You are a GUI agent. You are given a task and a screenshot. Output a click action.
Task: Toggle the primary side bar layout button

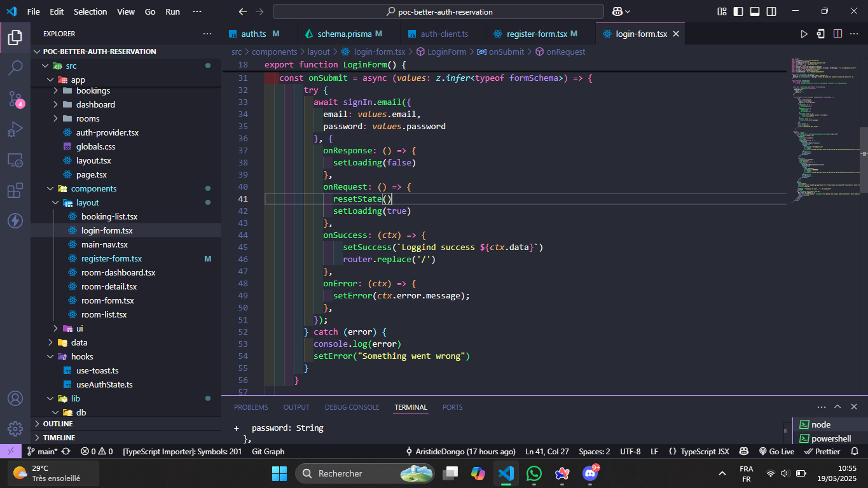tap(738, 11)
